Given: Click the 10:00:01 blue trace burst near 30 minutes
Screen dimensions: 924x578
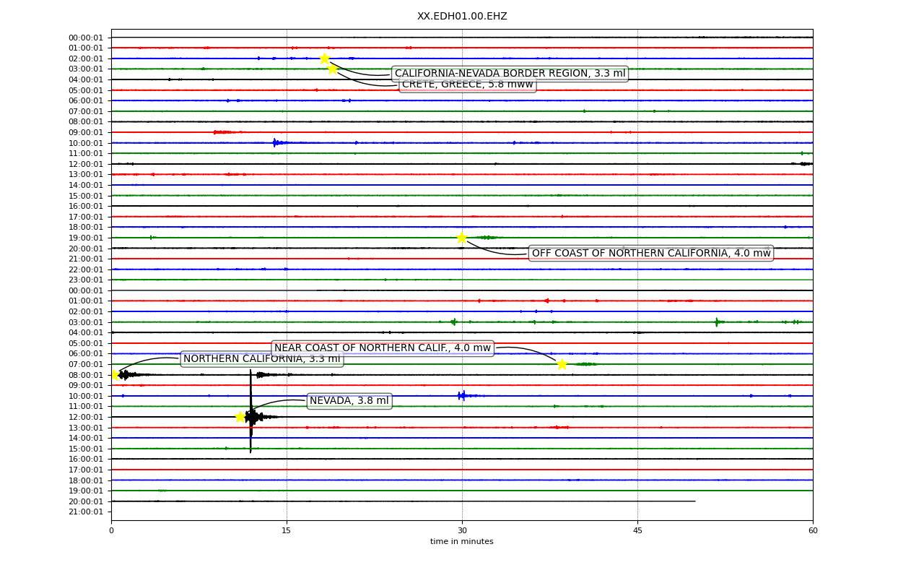Looking at the screenshot, I should point(463,395).
